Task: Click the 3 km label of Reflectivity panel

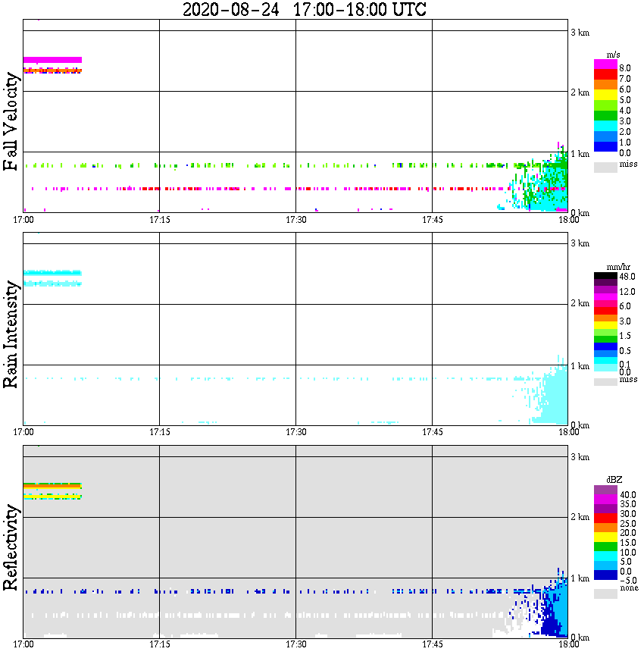Action: tap(580, 457)
